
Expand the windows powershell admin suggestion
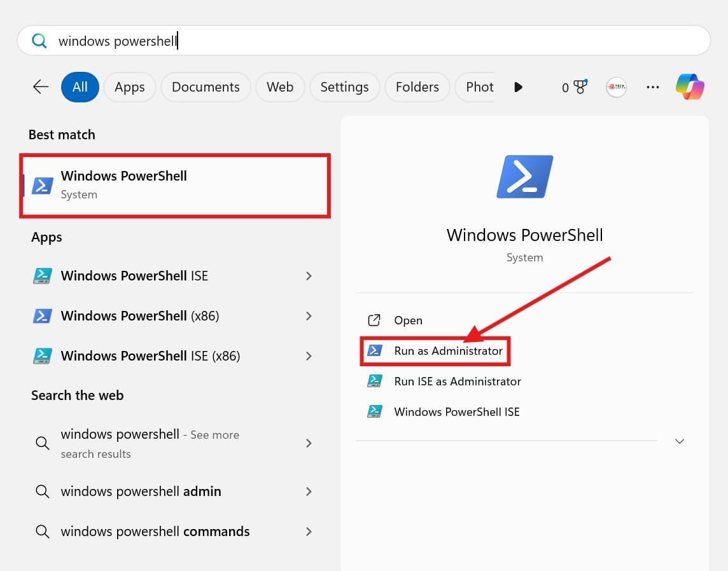click(309, 491)
